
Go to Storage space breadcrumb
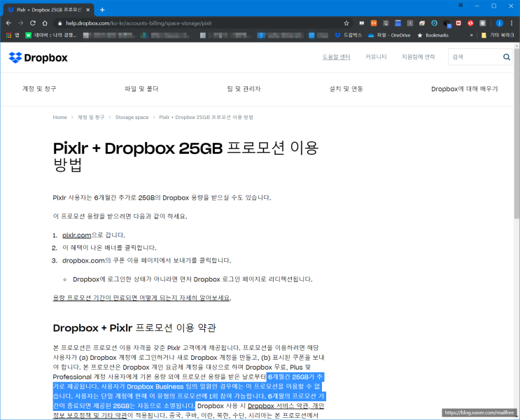pos(132,118)
